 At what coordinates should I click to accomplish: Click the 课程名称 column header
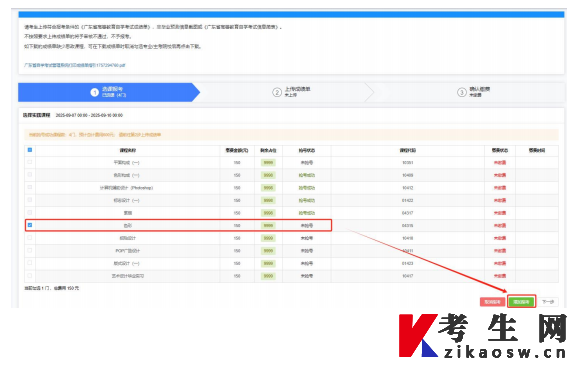click(127, 150)
